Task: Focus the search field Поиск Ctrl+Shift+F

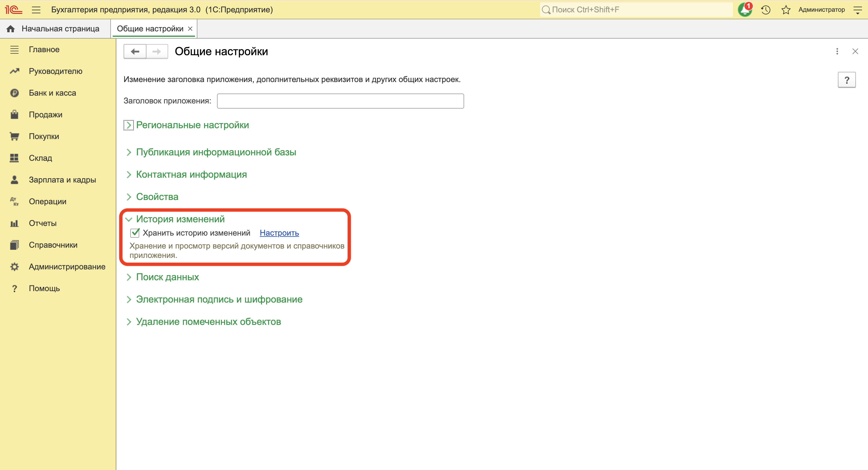Action: tap(637, 10)
